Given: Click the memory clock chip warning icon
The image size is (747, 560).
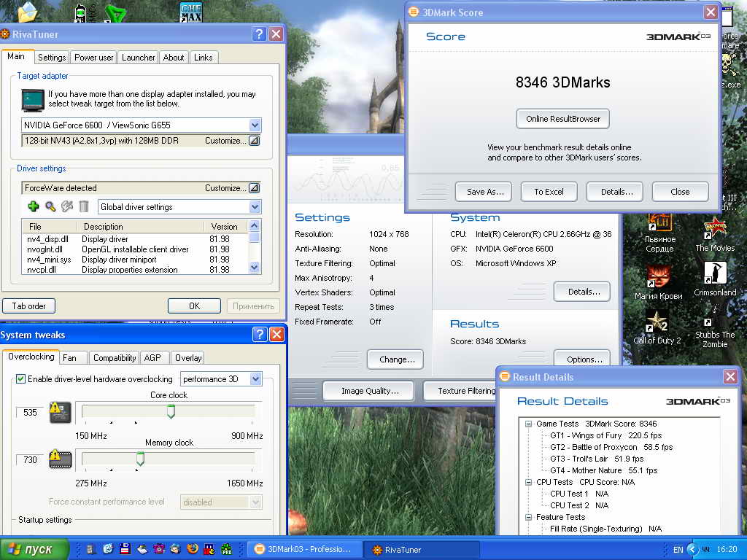Looking at the screenshot, I should click(60, 459).
